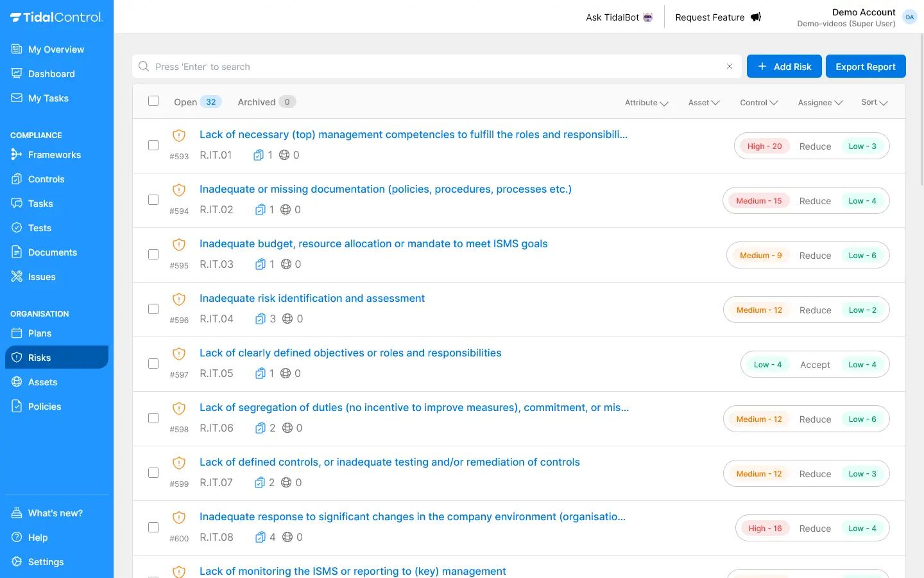
Task: Click the controls clipboard icon on R.IT.04
Action: 260,319
